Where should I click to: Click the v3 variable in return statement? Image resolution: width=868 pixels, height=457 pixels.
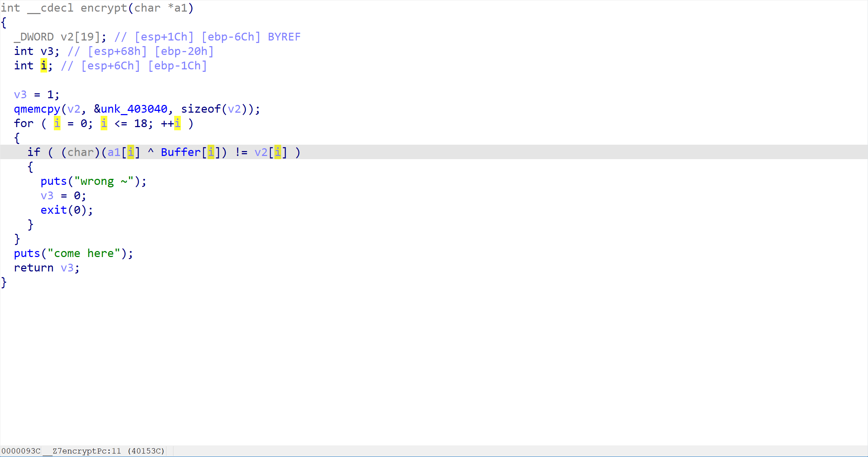tap(67, 268)
